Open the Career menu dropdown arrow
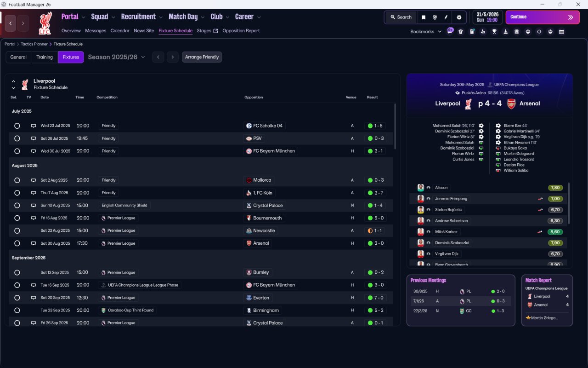Image resolution: width=588 pixels, height=368 pixels. pyautogui.click(x=259, y=17)
